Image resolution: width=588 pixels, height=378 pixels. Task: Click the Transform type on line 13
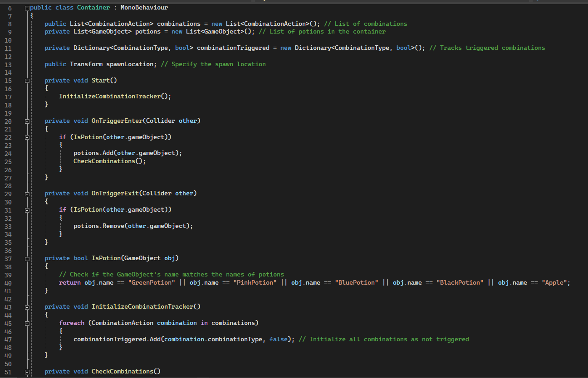86,64
